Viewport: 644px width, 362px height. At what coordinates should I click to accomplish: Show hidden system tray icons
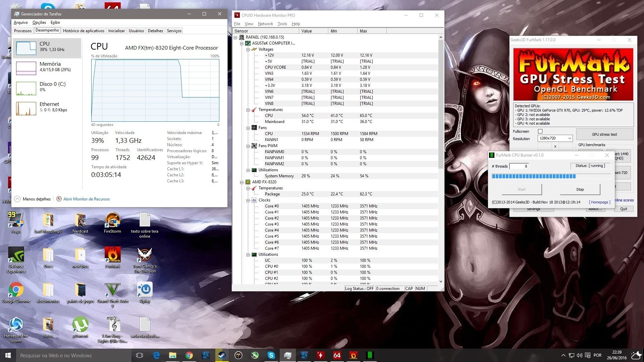click(563, 355)
